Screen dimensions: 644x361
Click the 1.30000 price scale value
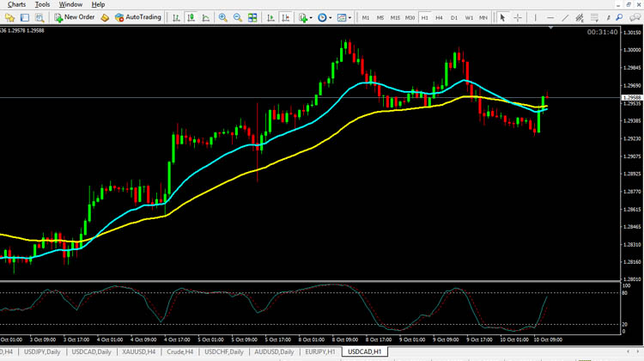pyautogui.click(x=632, y=50)
